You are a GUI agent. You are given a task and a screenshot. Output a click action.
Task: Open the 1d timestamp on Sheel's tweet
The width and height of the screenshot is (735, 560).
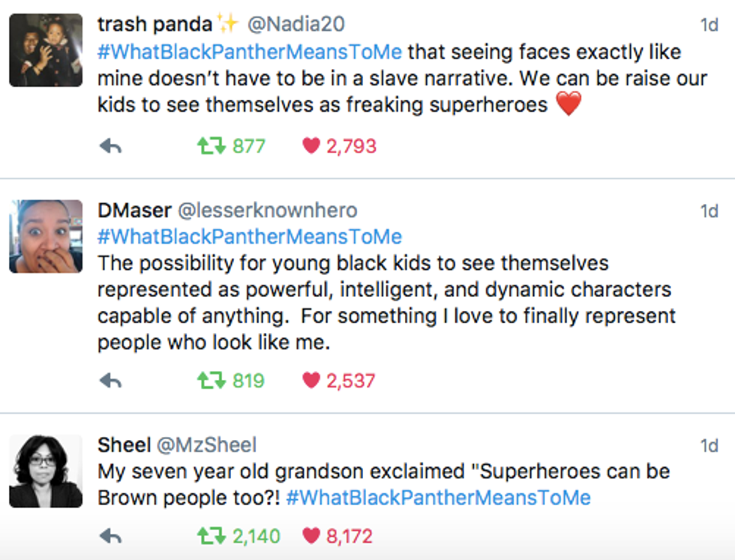(709, 446)
